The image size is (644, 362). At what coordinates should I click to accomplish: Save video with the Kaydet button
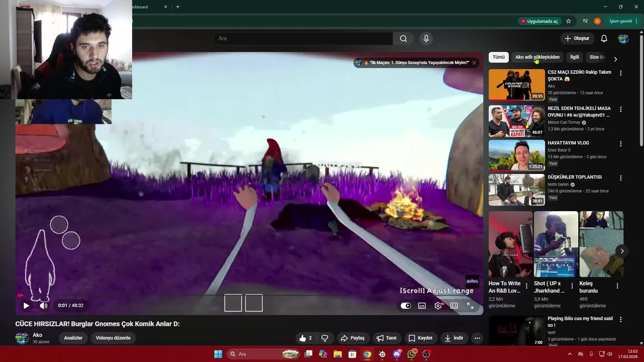(420, 338)
